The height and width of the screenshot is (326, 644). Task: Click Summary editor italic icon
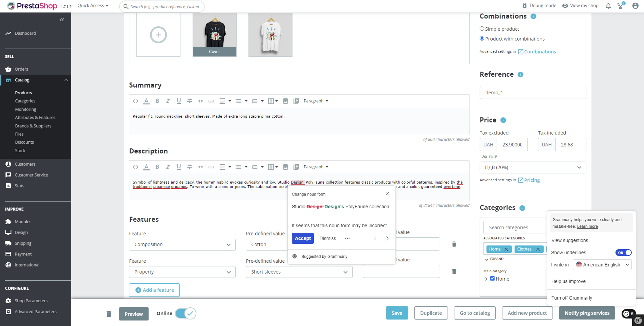168,101
